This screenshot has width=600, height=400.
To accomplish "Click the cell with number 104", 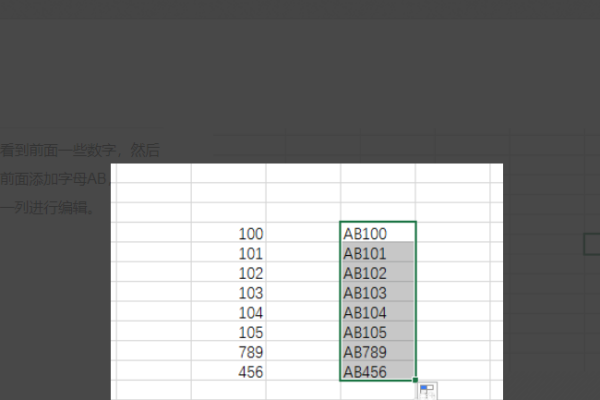I will pyautogui.click(x=228, y=311).
